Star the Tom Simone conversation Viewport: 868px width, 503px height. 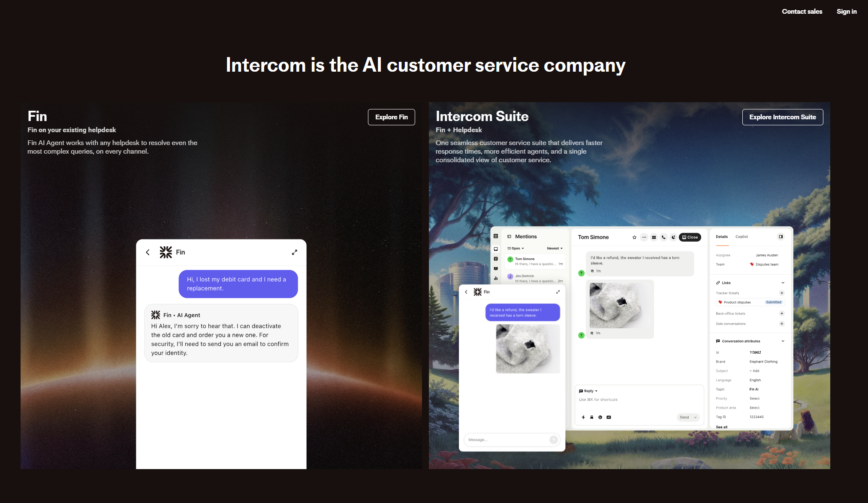634,237
